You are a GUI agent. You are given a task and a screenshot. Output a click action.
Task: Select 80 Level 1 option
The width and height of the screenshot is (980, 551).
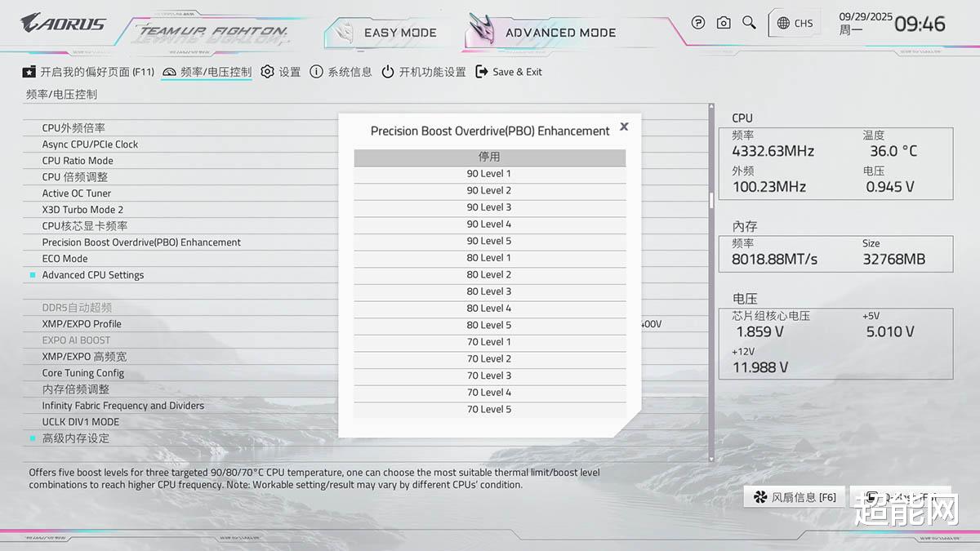pyautogui.click(x=490, y=258)
